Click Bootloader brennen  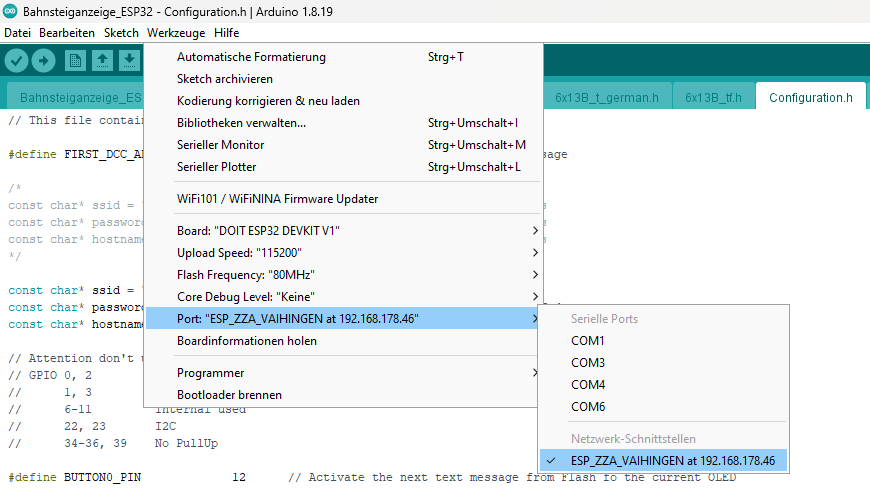(229, 395)
